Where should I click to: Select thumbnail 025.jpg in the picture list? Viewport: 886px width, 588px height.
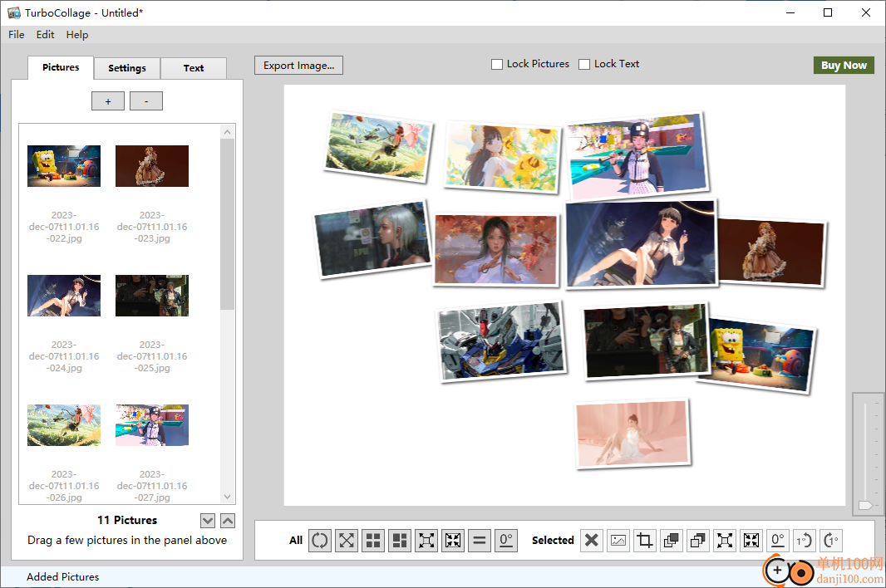pos(152,296)
